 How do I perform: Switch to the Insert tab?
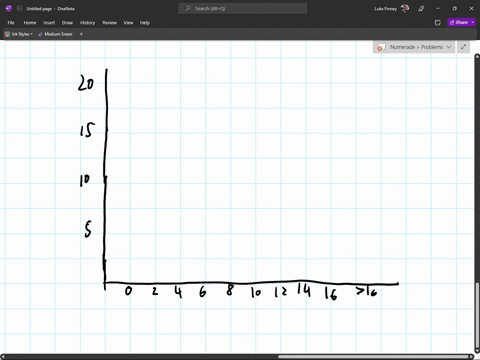click(49, 23)
